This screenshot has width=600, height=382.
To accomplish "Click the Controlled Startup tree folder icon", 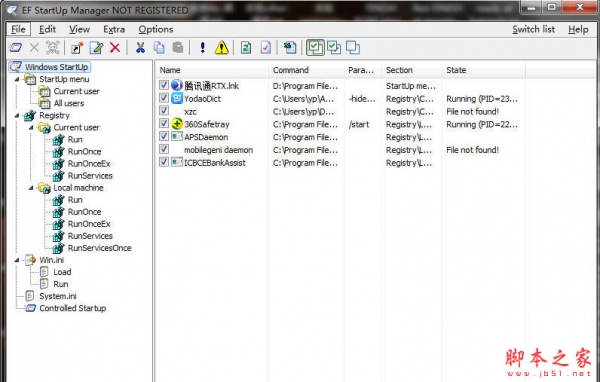I will 30,308.
